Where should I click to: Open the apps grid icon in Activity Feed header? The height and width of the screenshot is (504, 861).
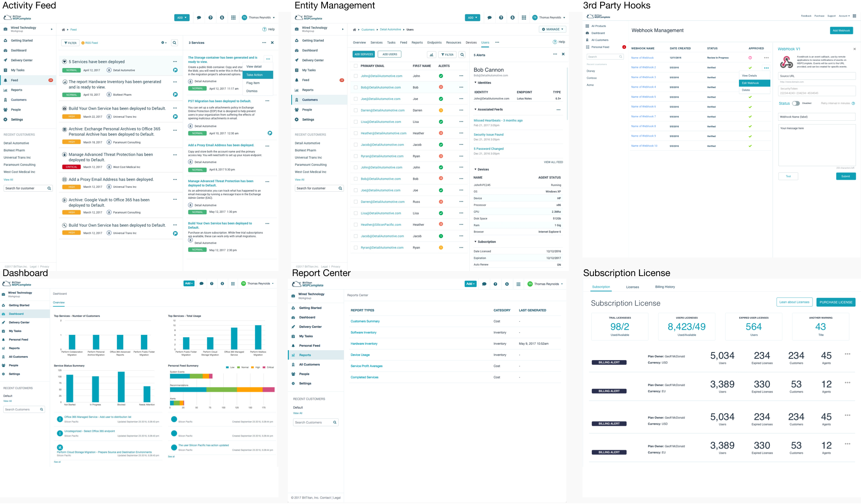point(233,18)
